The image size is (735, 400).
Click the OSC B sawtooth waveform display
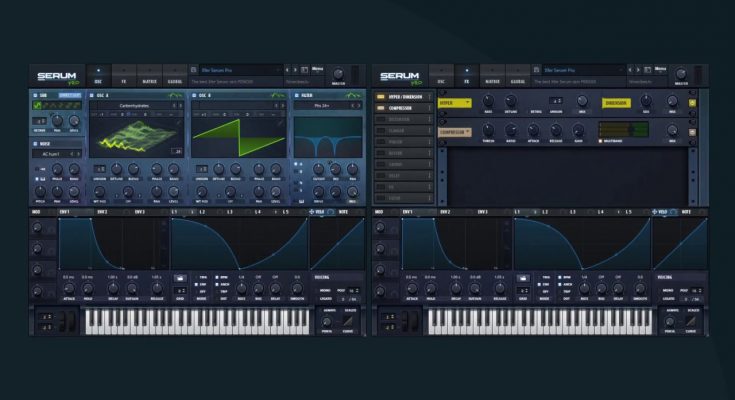[x=239, y=137]
